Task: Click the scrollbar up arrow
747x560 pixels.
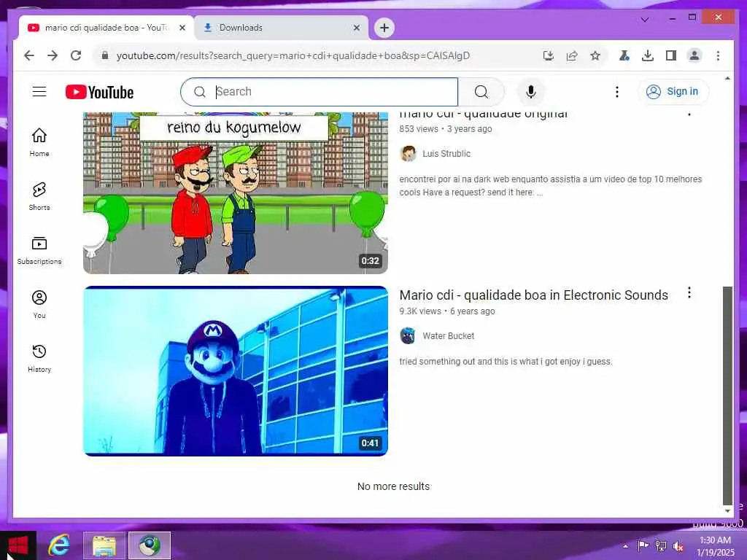Action: coord(727,78)
